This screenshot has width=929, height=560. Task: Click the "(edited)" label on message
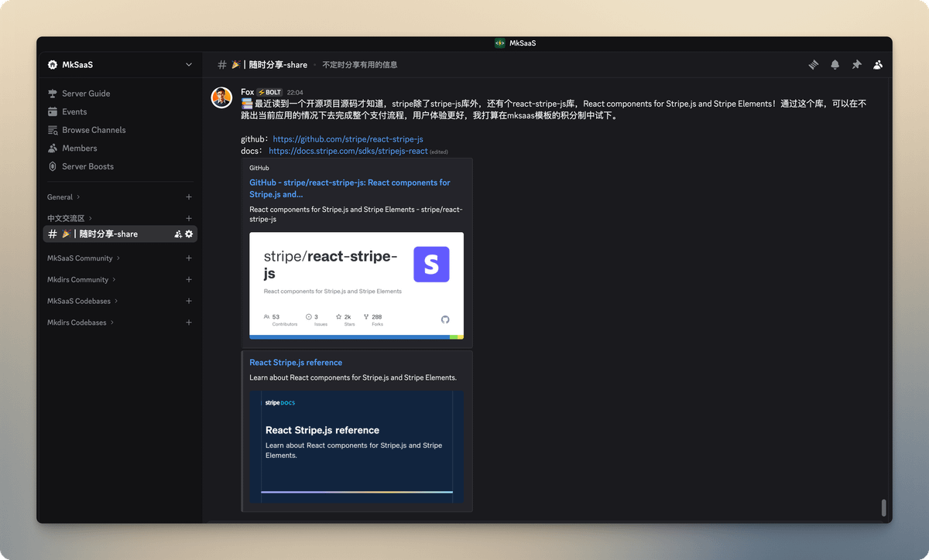439,152
